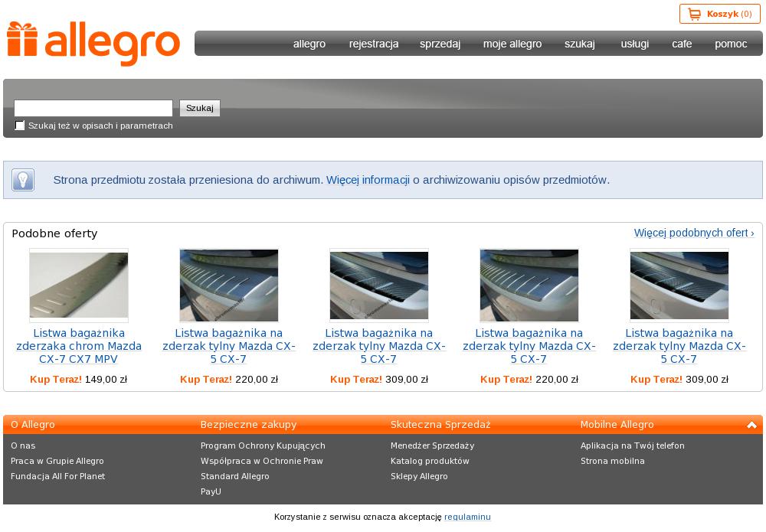Open the cafe menu item

682,44
